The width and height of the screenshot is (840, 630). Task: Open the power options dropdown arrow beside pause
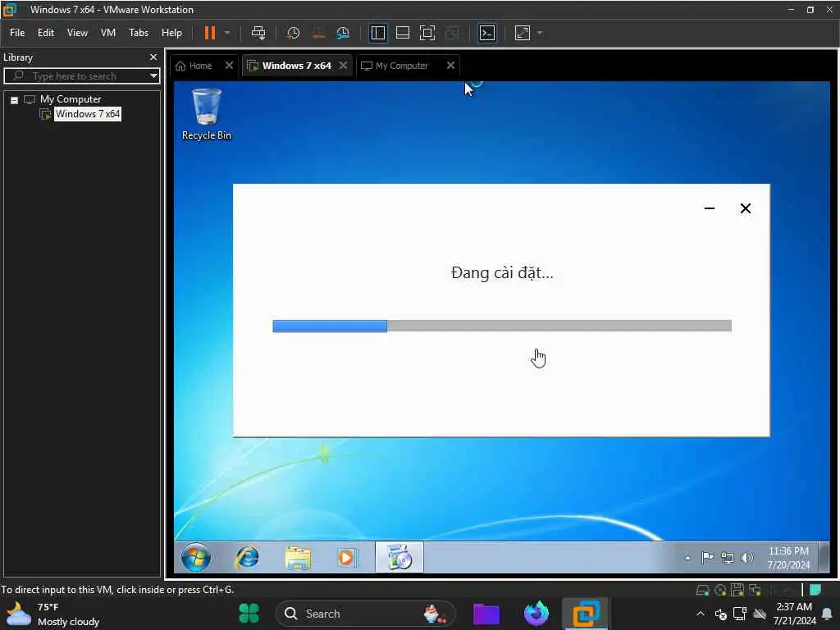point(227,33)
